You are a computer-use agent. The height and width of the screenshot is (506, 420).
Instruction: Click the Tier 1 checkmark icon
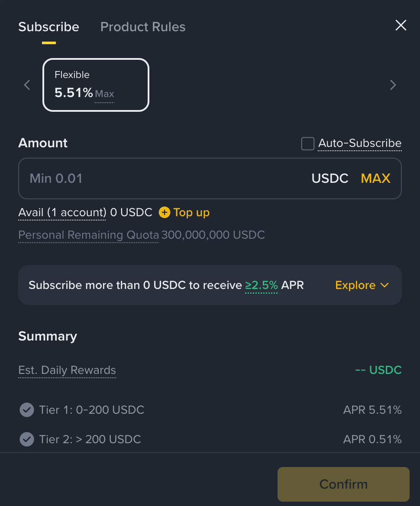(27, 409)
